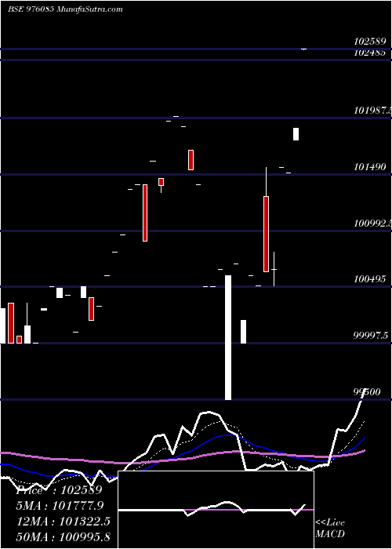The height and width of the screenshot is (549, 392).
Task: Click the small white candle below 101987.5
Action: (x=296, y=134)
